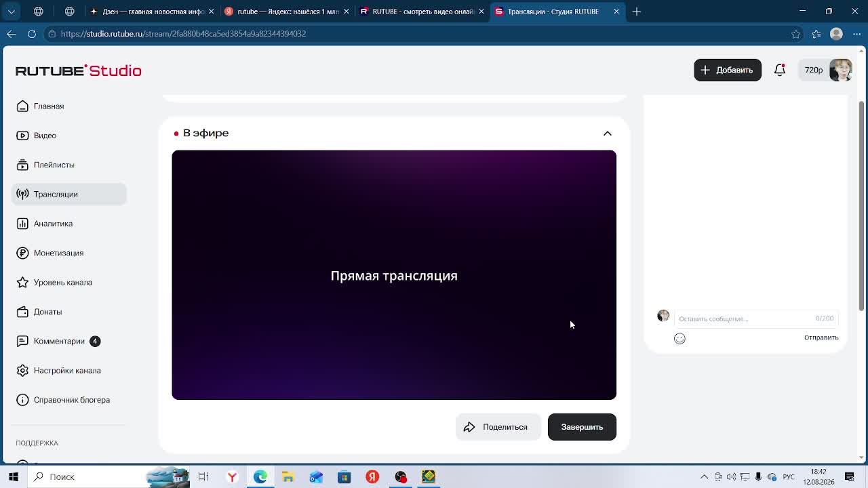Open the user profile avatar
868x488 pixels.
tap(841, 70)
